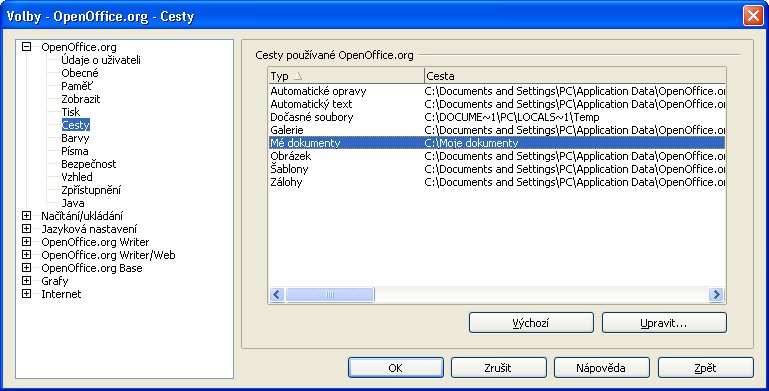Viewport: 769px width, 391px height.
Task: Select the Galerie path row
Action: click(497, 130)
